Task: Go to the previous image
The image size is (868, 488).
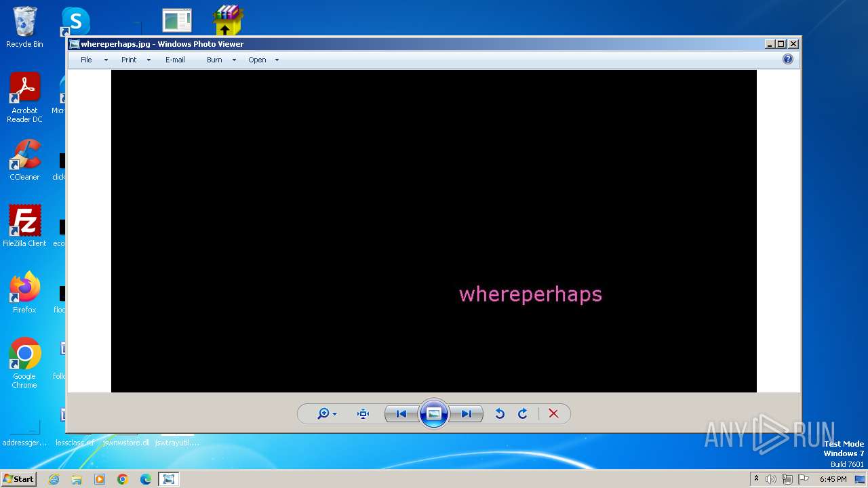Action: [x=401, y=413]
